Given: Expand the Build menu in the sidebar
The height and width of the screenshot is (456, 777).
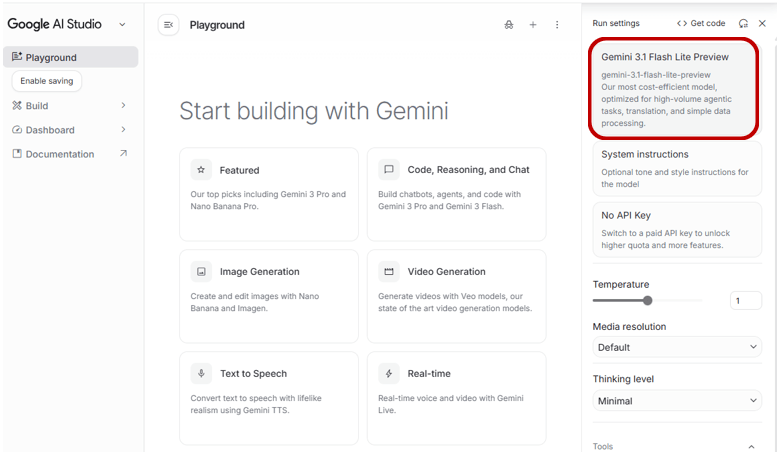Looking at the screenshot, I should (123, 106).
